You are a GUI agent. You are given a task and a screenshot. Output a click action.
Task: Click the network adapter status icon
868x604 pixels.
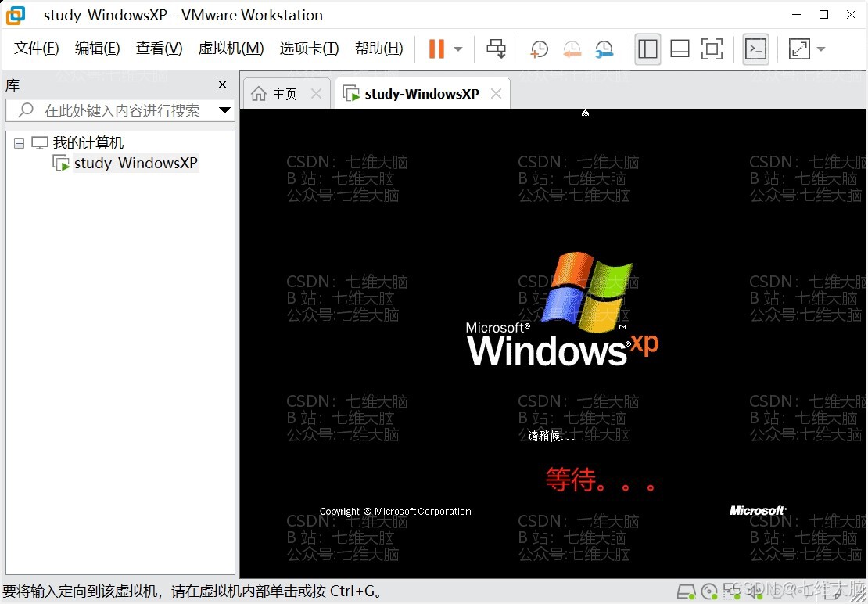[x=732, y=591]
